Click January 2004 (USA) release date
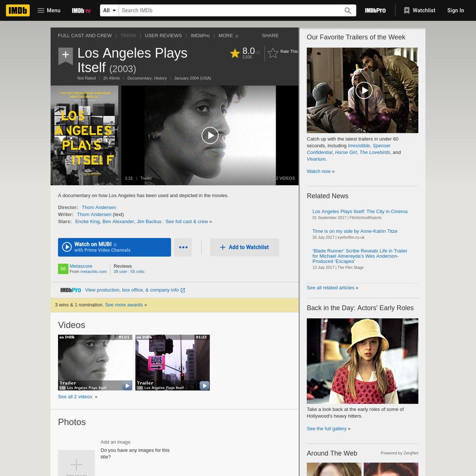The width and height of the screenshot is (476, 476). 192,79
